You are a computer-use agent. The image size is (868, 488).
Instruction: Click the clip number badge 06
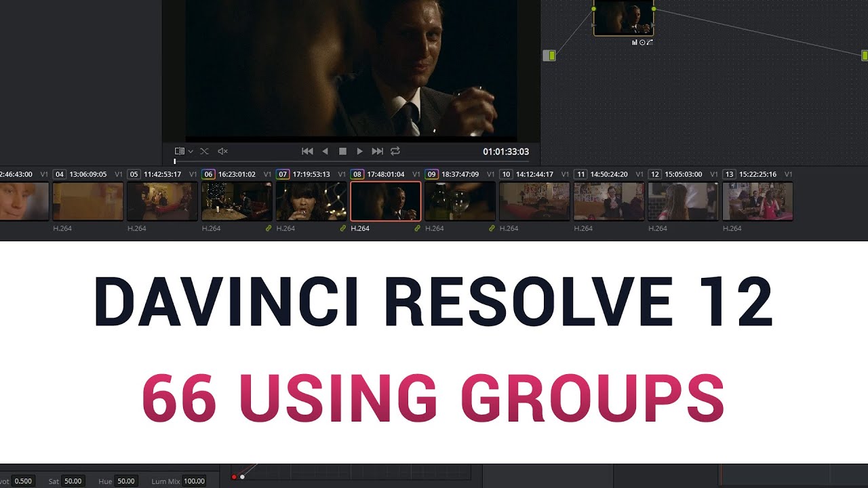coord(208,174)
